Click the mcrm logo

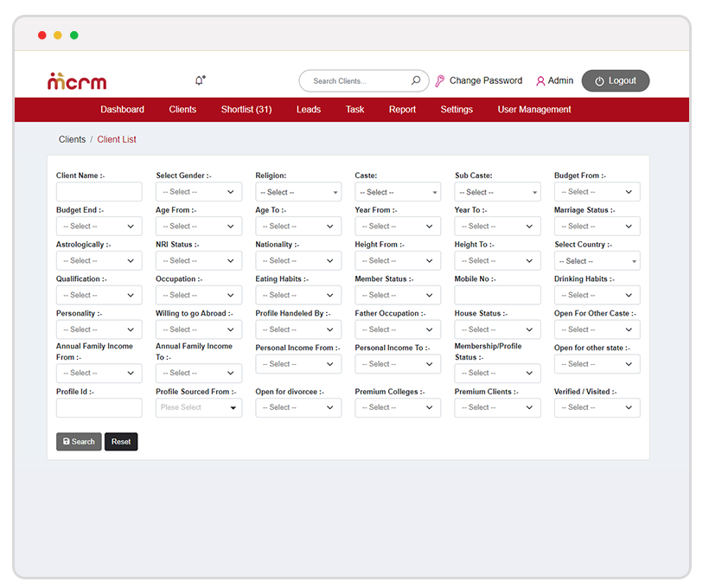point(77,81)
